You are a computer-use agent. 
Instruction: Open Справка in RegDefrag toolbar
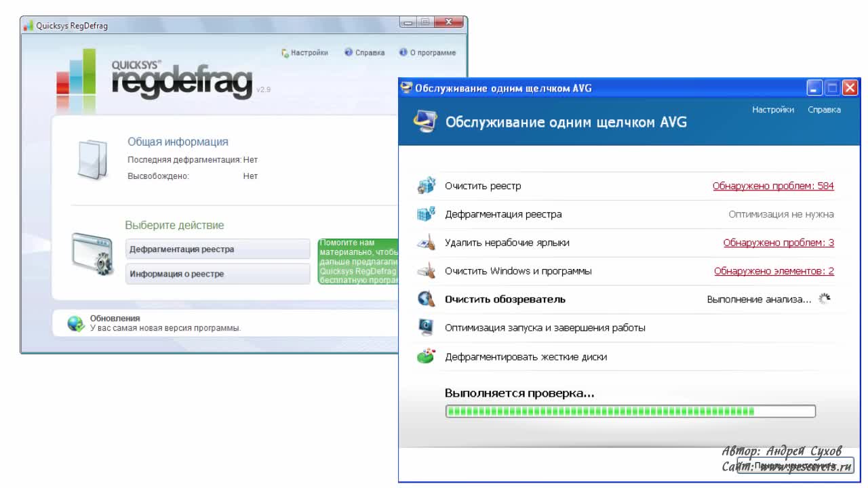364,52
